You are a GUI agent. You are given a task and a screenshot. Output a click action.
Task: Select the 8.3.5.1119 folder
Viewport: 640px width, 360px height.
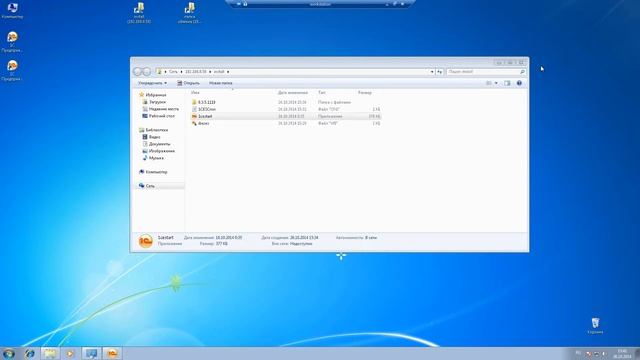point(286,102)
